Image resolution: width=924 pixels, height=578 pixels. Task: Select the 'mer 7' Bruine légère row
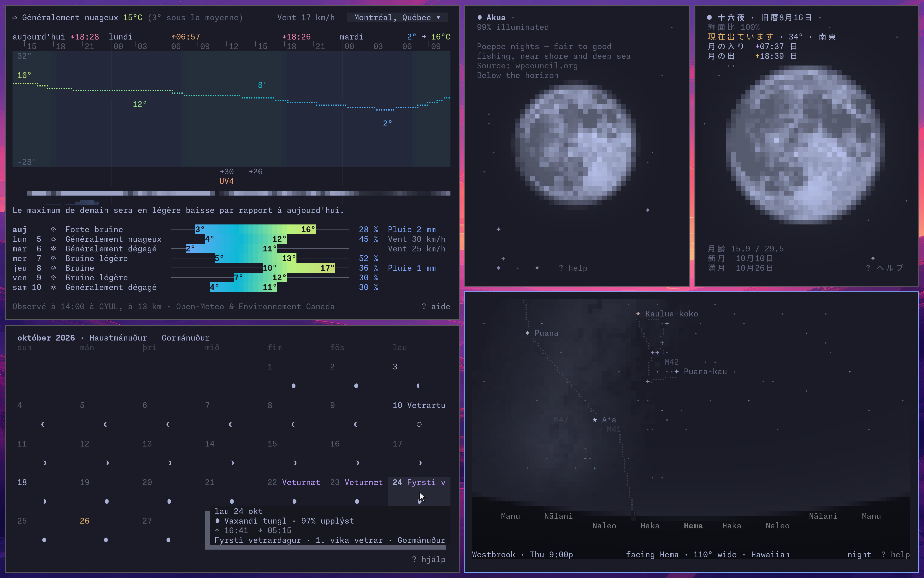pos(231,258)
